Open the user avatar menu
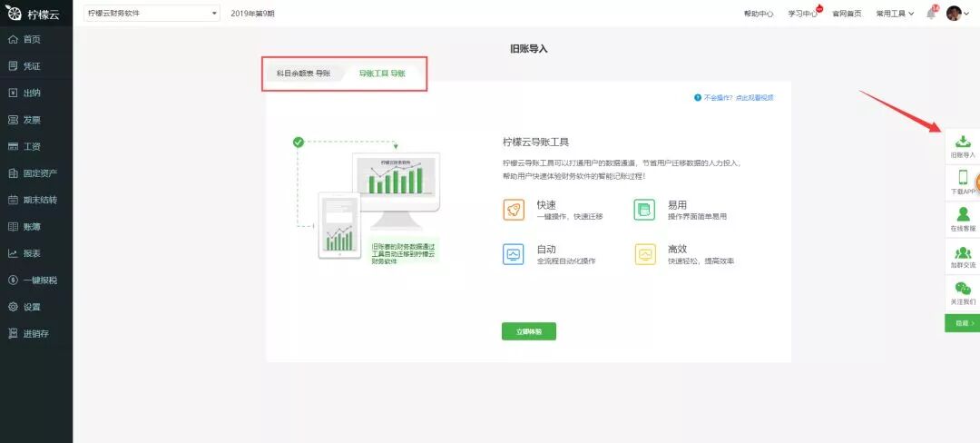 (957, 13)
